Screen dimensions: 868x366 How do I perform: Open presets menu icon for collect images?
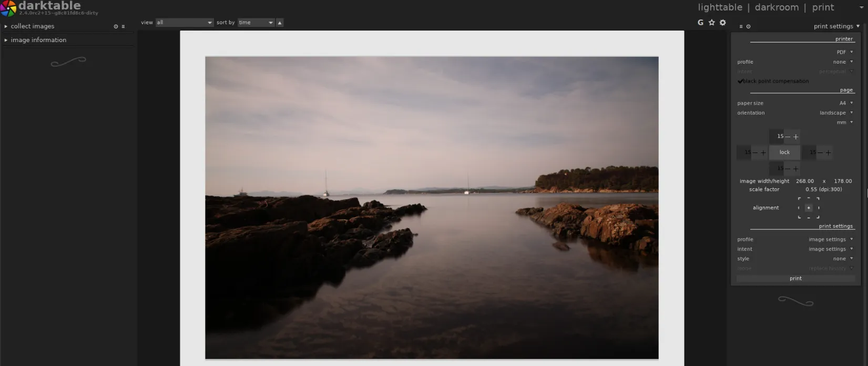tap(124, 26)
